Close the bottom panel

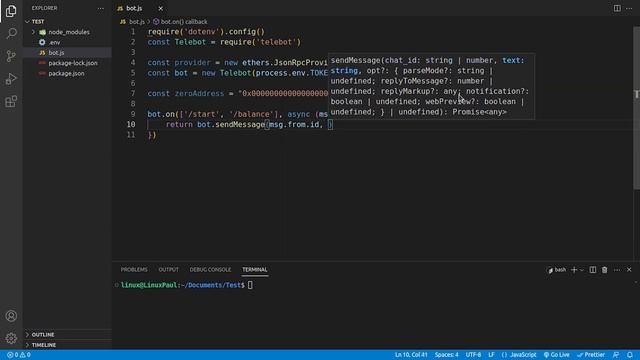629,270
